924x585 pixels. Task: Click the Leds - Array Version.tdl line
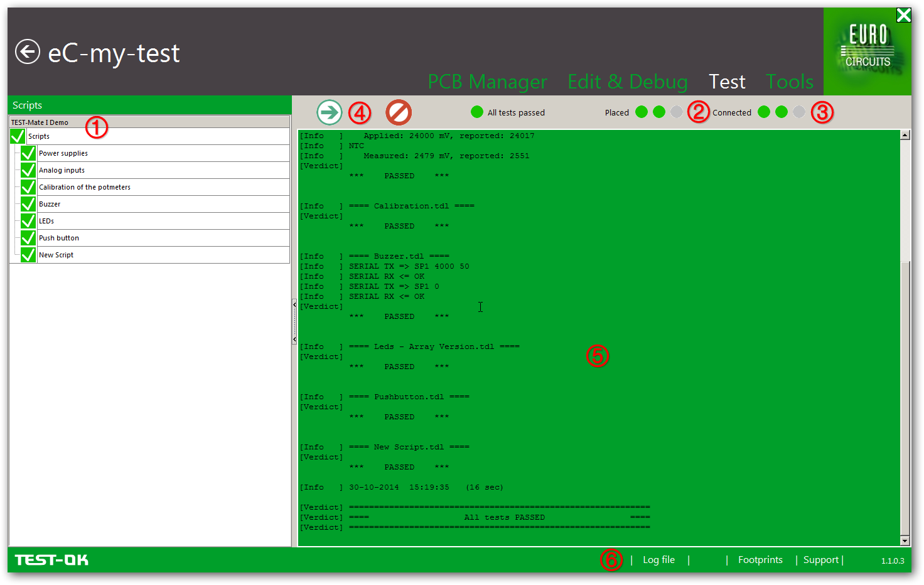(410, 346)
